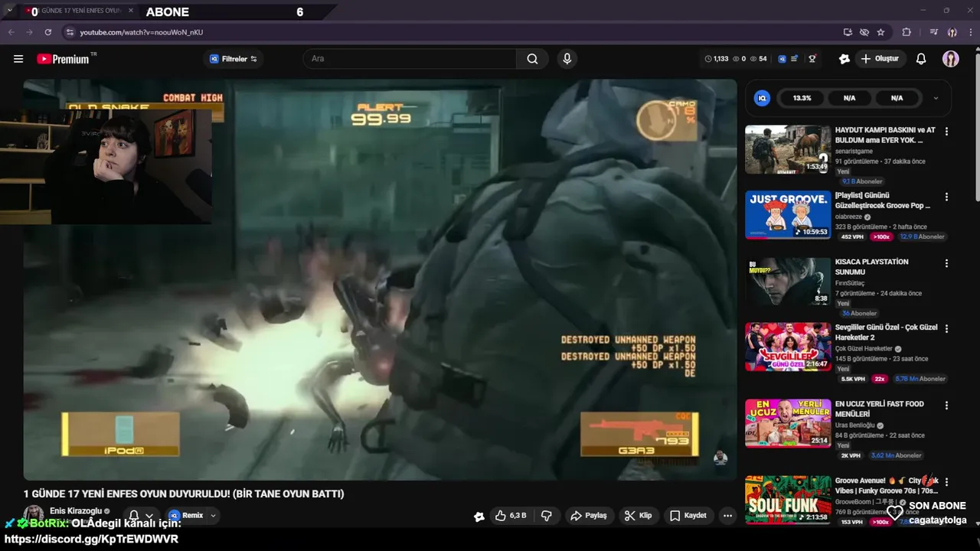Click the main video player area
Image resolution: width=980 pixels, height=551 pixels.
(380, 279)
